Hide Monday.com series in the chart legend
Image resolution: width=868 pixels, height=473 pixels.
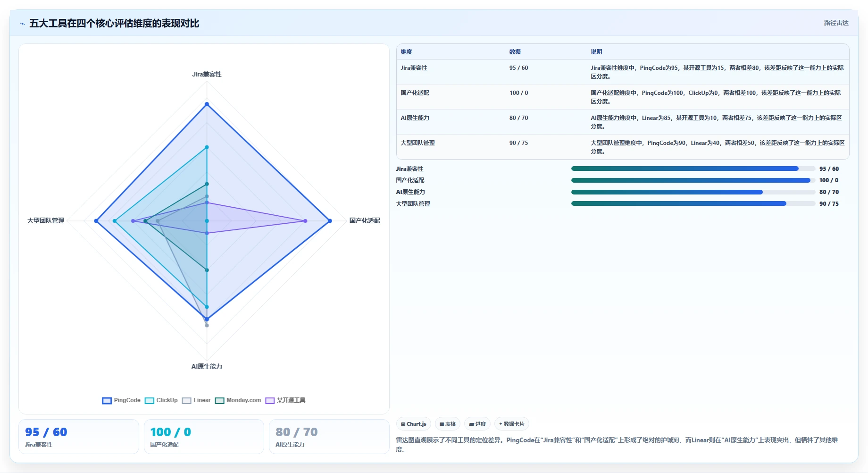[238, 400]
